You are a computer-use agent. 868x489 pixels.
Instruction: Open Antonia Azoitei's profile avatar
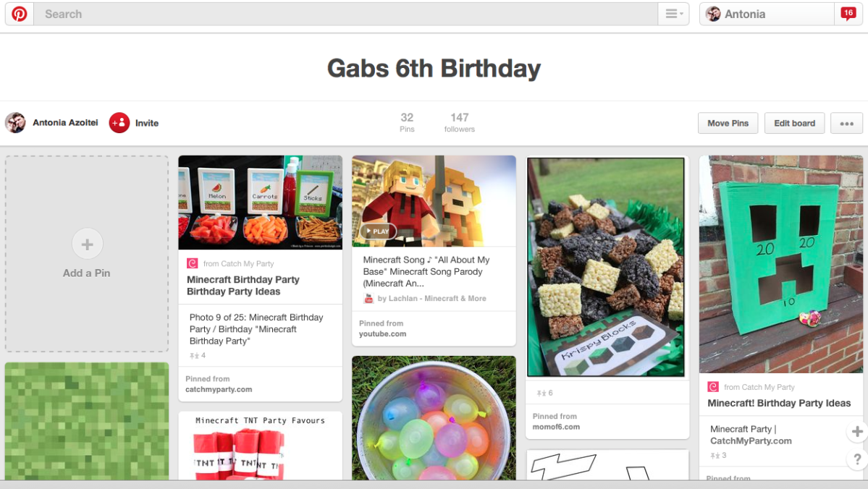coord(15,123)
